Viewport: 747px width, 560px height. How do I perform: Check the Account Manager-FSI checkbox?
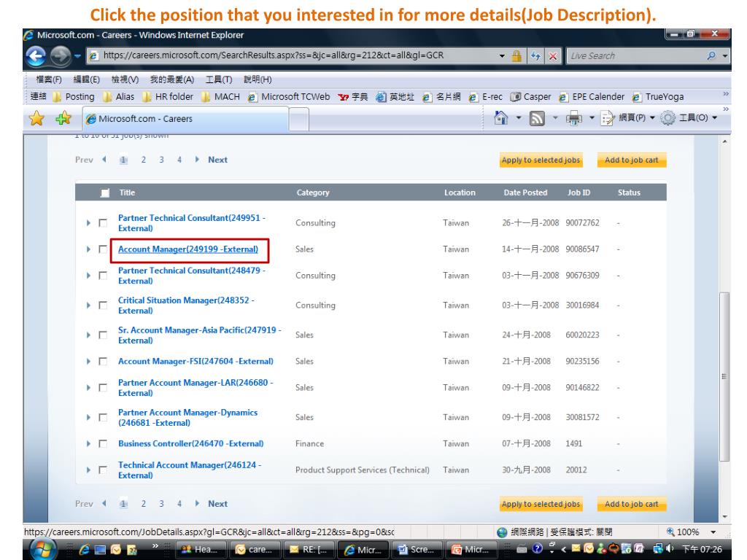(x=102, y=362)
